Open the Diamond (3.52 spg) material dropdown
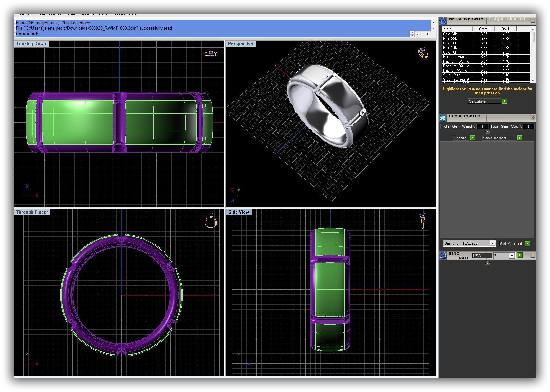Image resolution: width=550 pixels, height=392 pixels. (x=493, y=243)
